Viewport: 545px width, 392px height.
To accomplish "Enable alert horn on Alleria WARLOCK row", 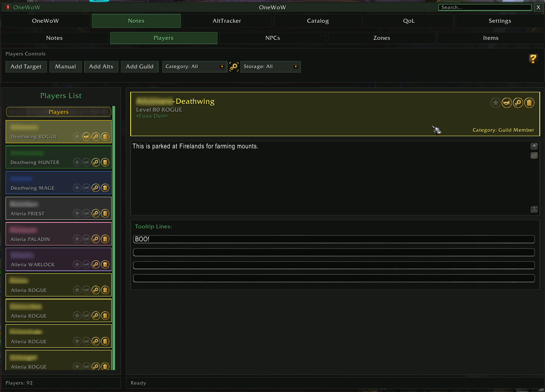I will (x=86, y=264).
